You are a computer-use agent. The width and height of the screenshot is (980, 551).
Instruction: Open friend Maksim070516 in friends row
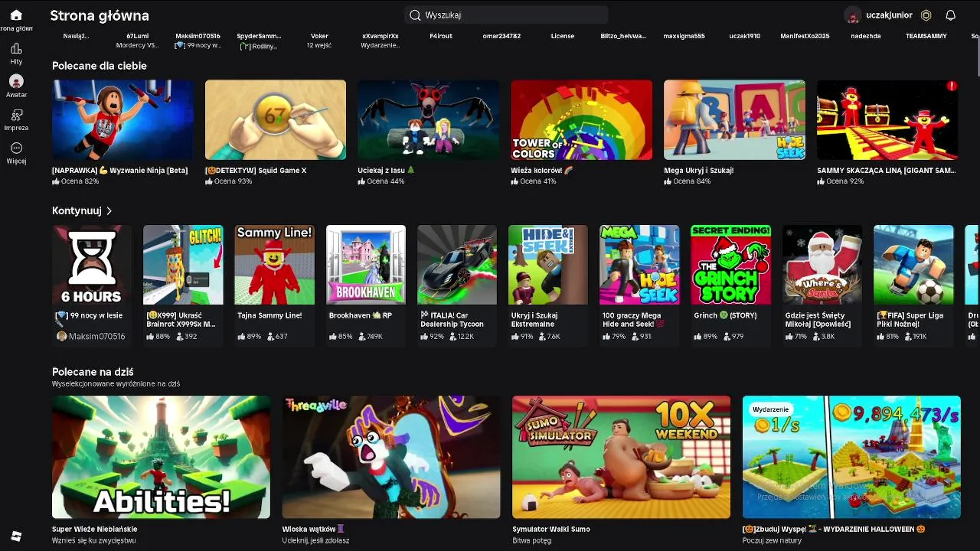(198, 36)
